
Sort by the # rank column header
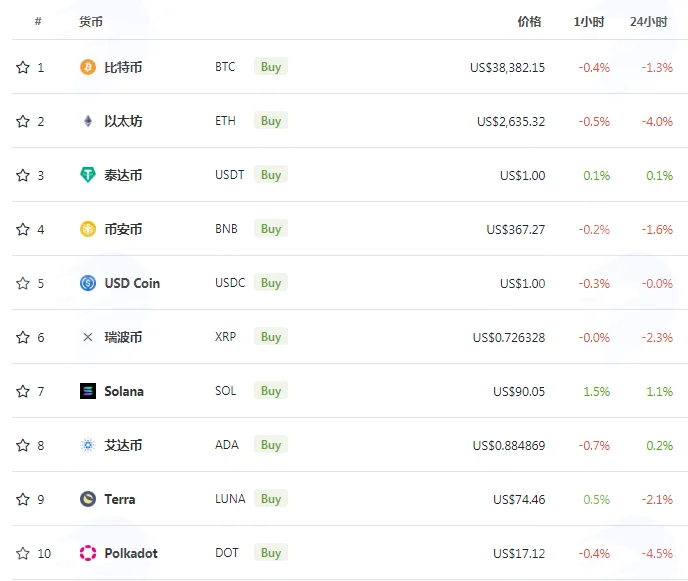click(x=38, y=21)
